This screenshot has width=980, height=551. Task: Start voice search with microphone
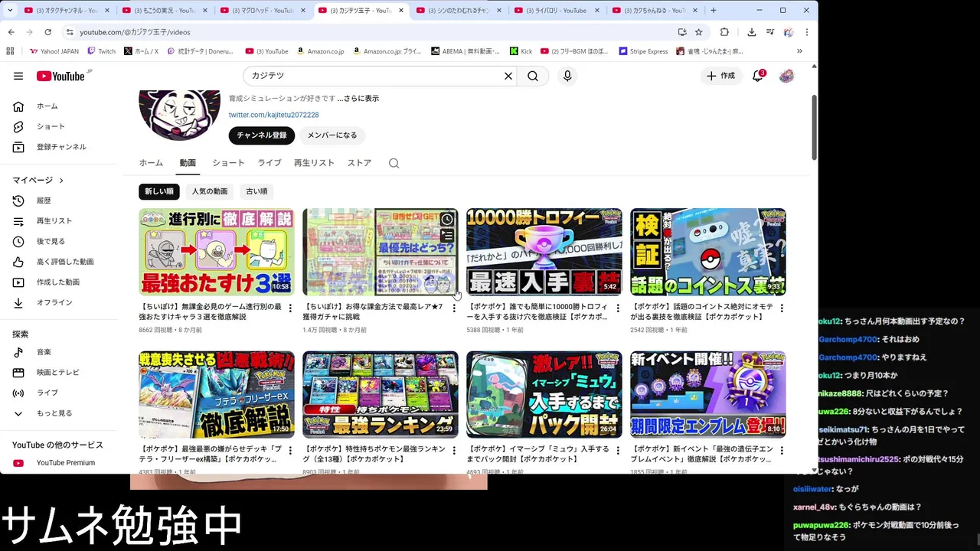567,76
